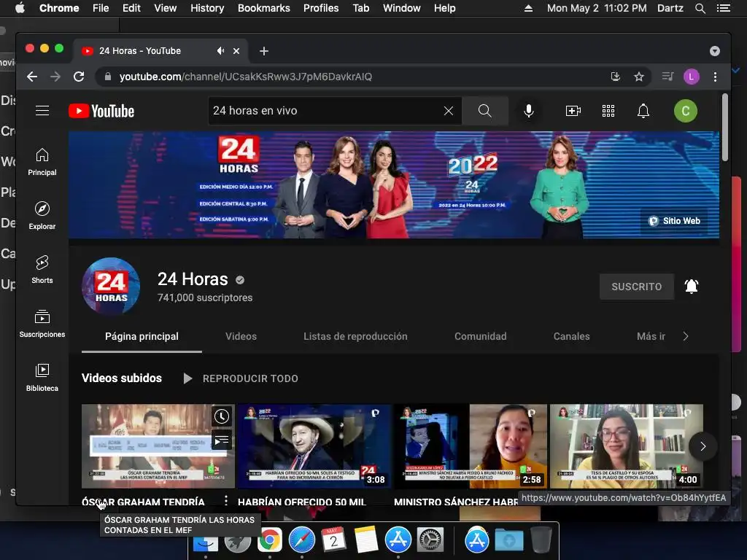Screen dimensions: 747x560
Task: Open the Profiles menu
Action: pos(321,8)
